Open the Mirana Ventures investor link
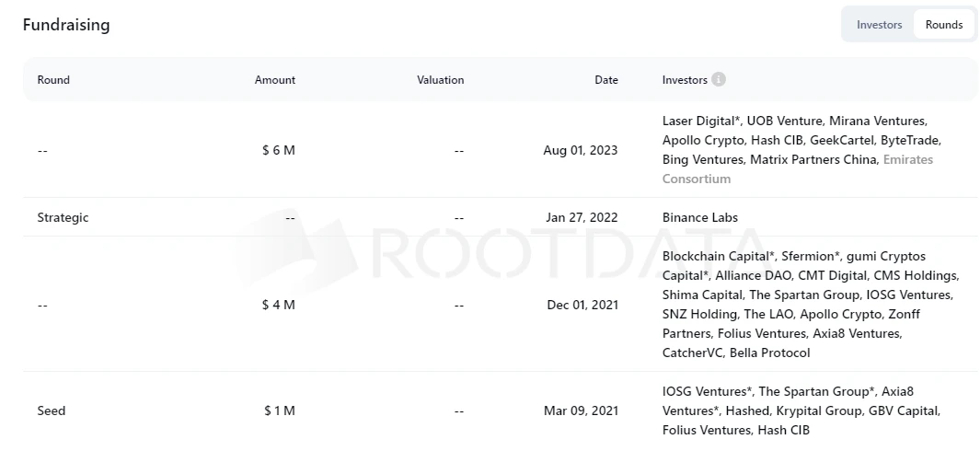This screenshot has height=474, width=980. pos(878,121)
